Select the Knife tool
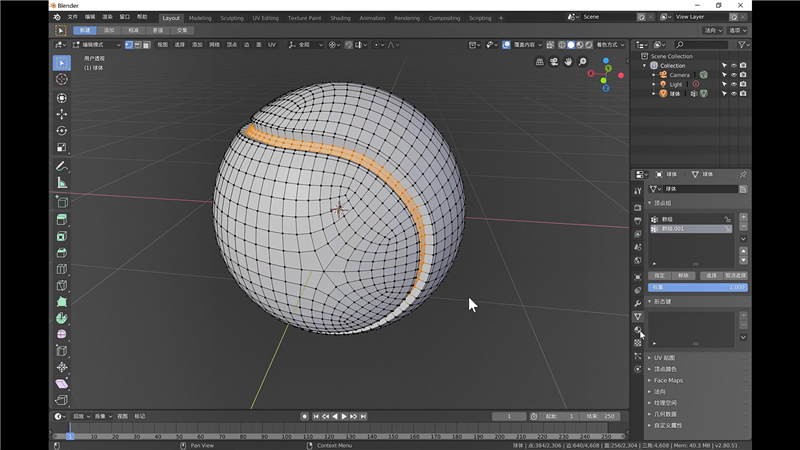 pyautogui.click(x=62, y=285)
